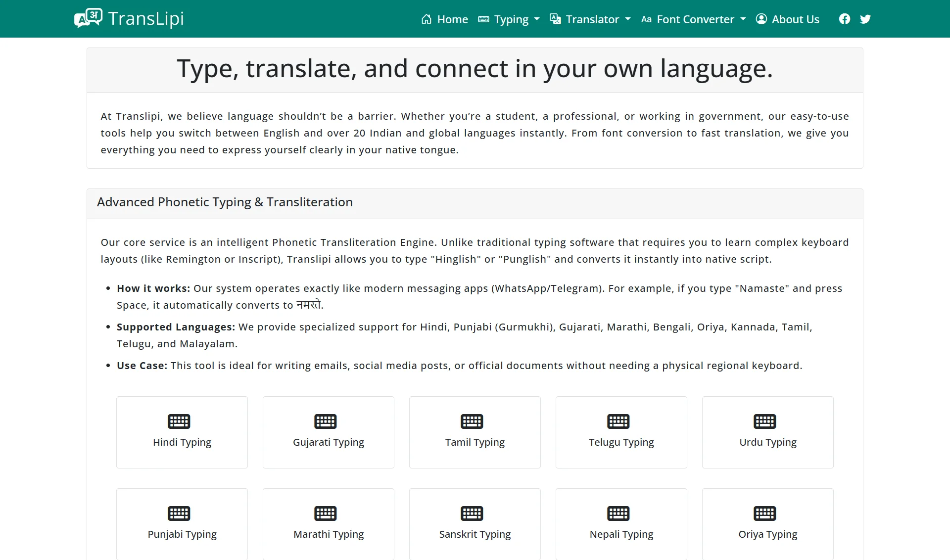Click the TransLipi brand name text

click(146, 18)
